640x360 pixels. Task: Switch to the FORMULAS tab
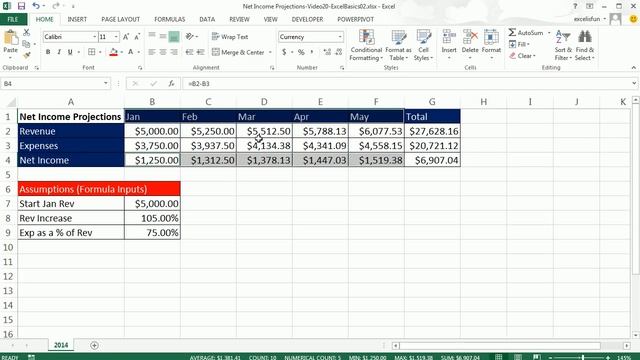point(169,19)
